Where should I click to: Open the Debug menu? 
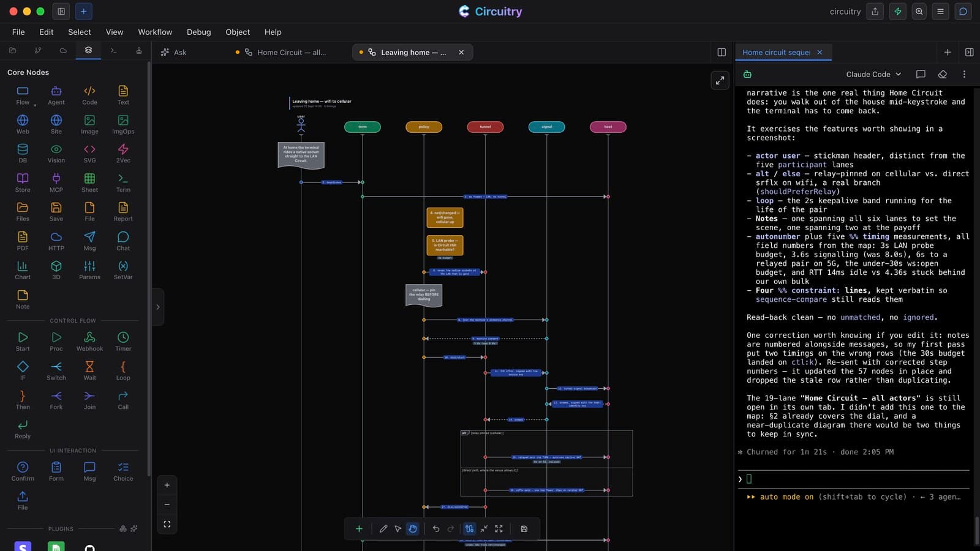coord(198,32)
